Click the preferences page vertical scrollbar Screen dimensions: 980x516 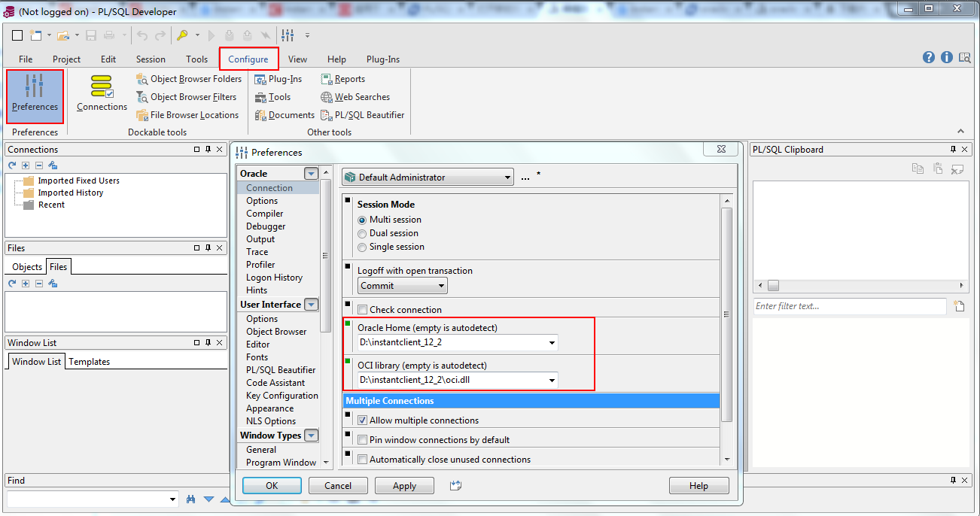point(726,314)
